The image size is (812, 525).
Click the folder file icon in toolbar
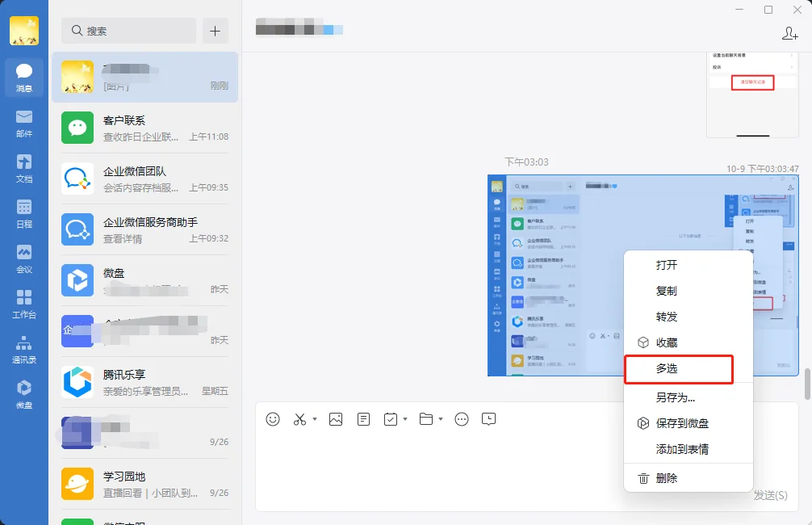click(x=425, y=418)
